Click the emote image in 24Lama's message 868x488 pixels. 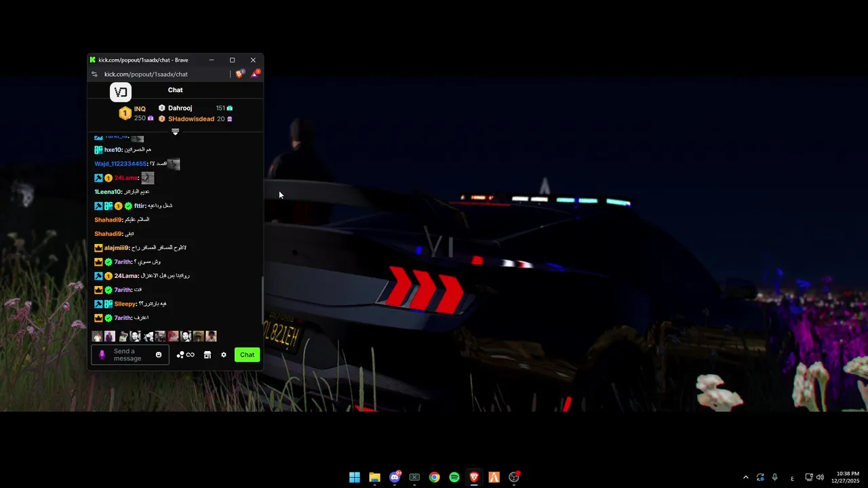click(x=147, y=178)
